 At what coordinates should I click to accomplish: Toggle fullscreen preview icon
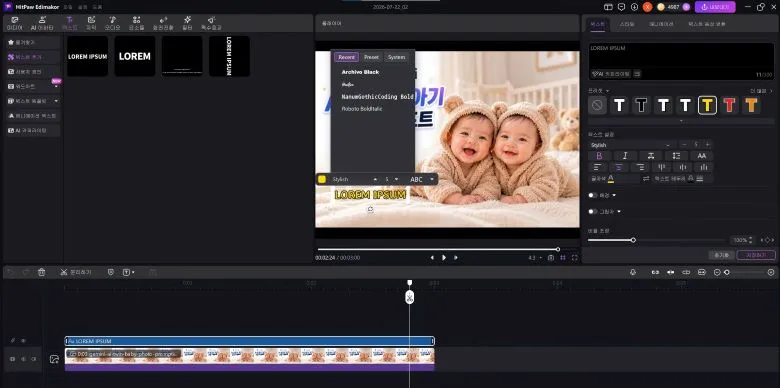pos(575,258)
